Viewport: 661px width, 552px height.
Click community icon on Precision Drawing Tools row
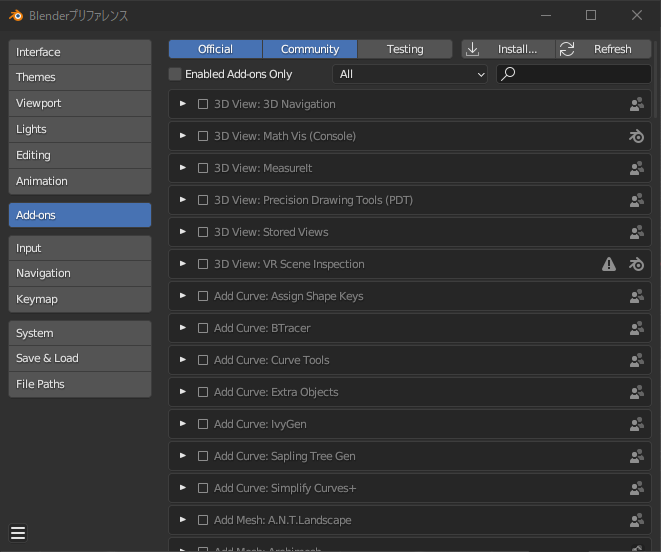click(637, 200)
